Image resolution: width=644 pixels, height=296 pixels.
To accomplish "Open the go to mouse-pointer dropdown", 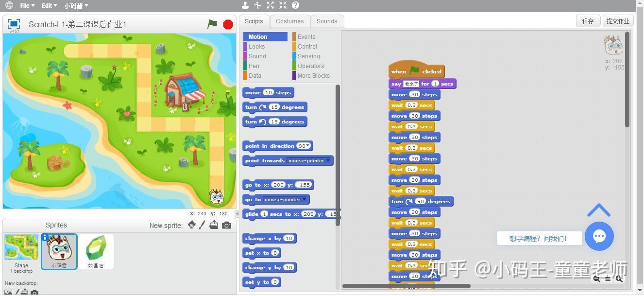I will tap(305, 199).
